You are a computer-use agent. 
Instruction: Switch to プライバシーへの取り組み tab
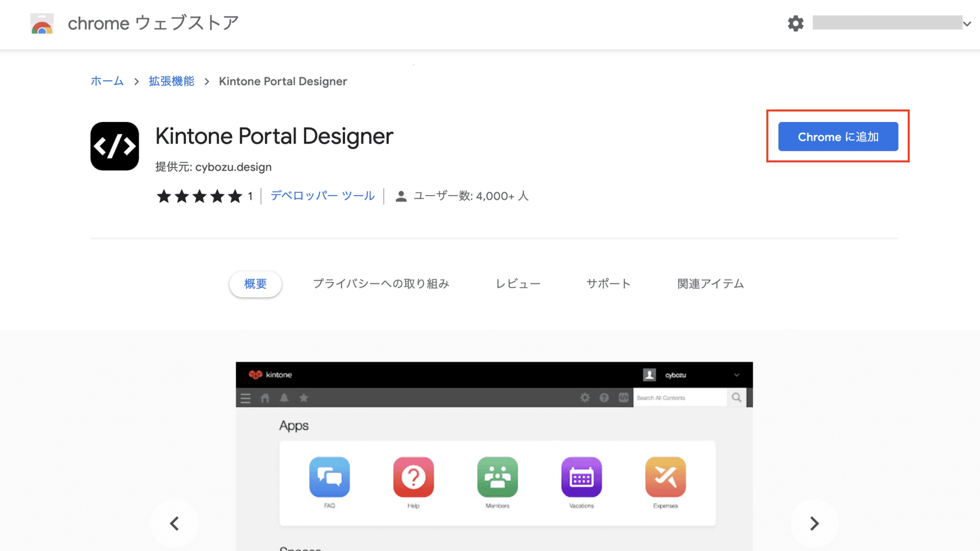[381, 284]
